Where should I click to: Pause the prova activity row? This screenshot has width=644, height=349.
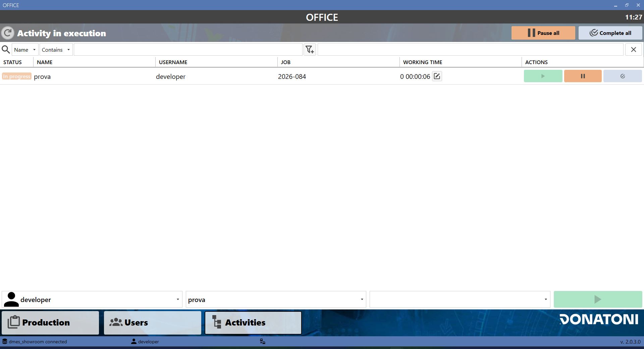583,76
